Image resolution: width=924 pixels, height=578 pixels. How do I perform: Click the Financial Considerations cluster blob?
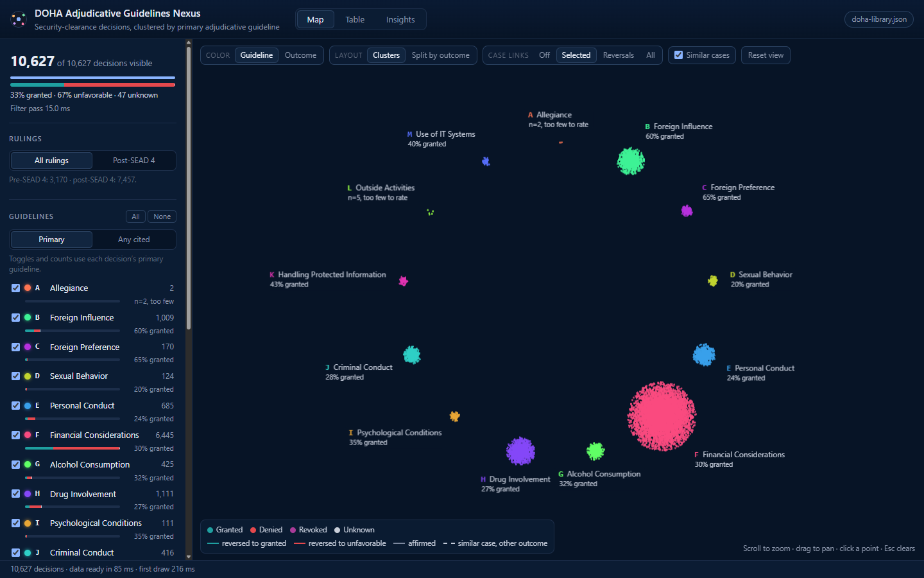click(662, 416)
